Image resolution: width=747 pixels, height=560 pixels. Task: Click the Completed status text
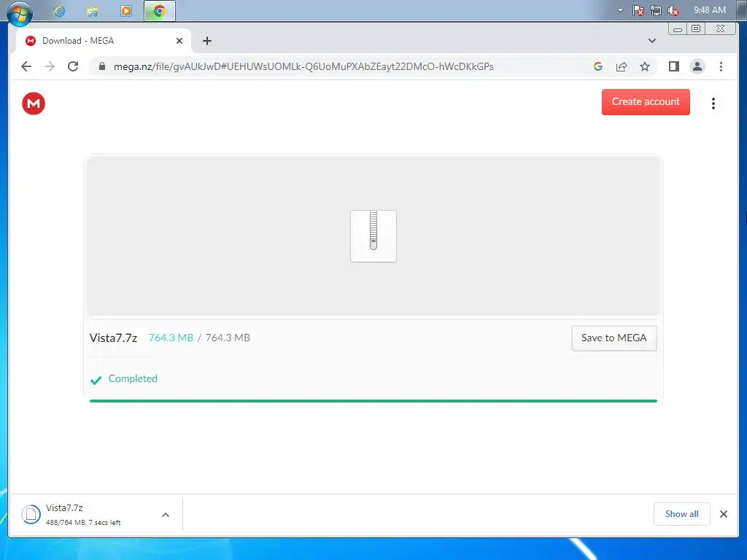tap(133, 379)
